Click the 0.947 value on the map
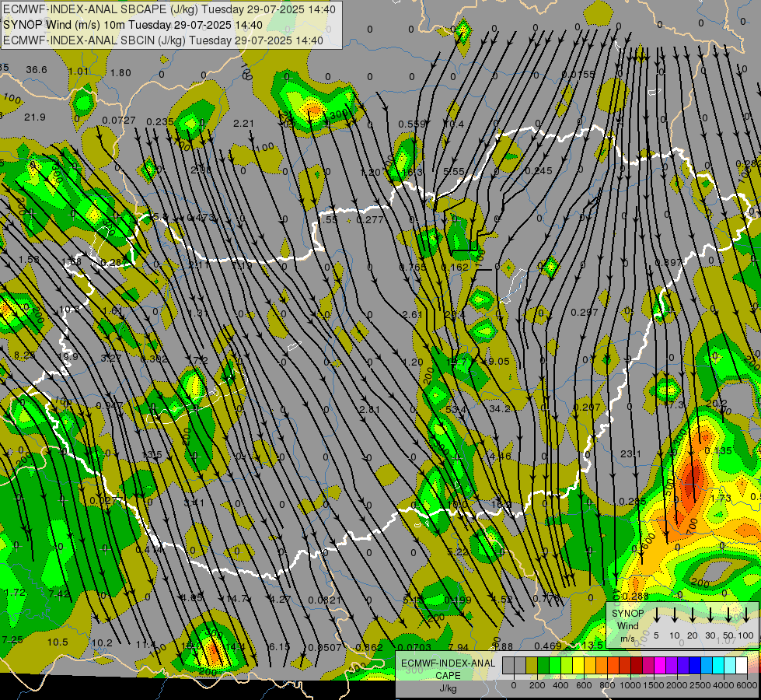Image resolution: width=761 pixels, height=700 pixels. pyautogui.click(x=109, y=406)
